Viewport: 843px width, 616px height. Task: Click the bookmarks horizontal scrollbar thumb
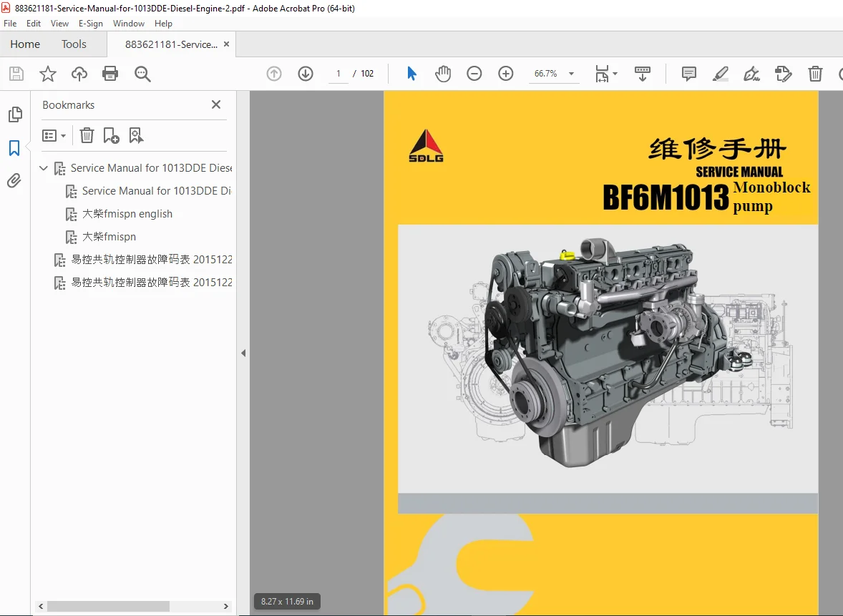108,606
